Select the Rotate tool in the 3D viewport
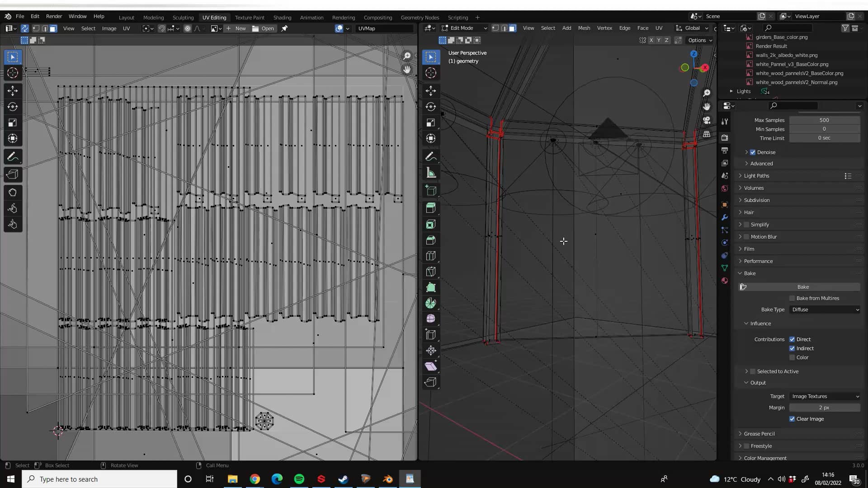The image size is (868, 488). [x=431, y=107]
